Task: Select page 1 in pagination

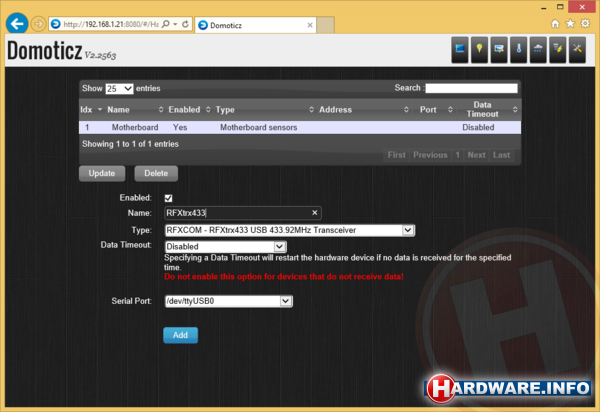Action: coord(457,155)
